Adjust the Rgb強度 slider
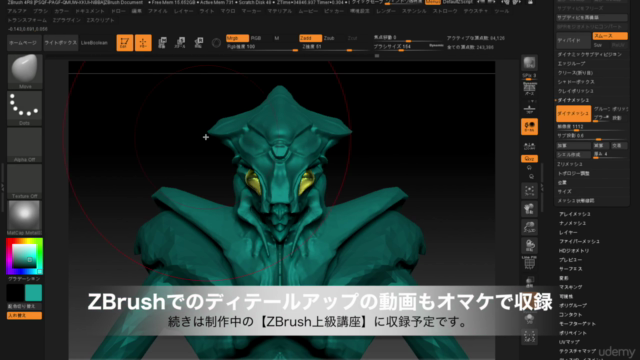Viewport: 640px width, 360px height. 262,48
